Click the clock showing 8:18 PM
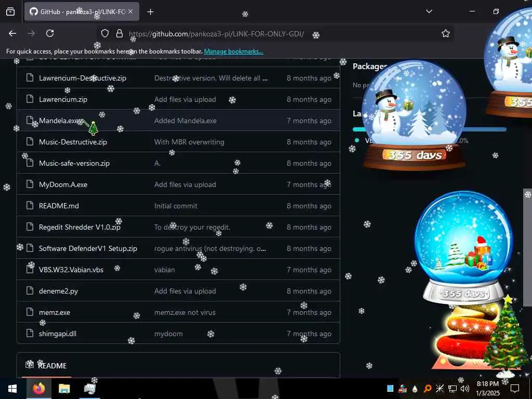Viewport: 532px width, 399px height. pyautogui.click(x=488, y=389)
